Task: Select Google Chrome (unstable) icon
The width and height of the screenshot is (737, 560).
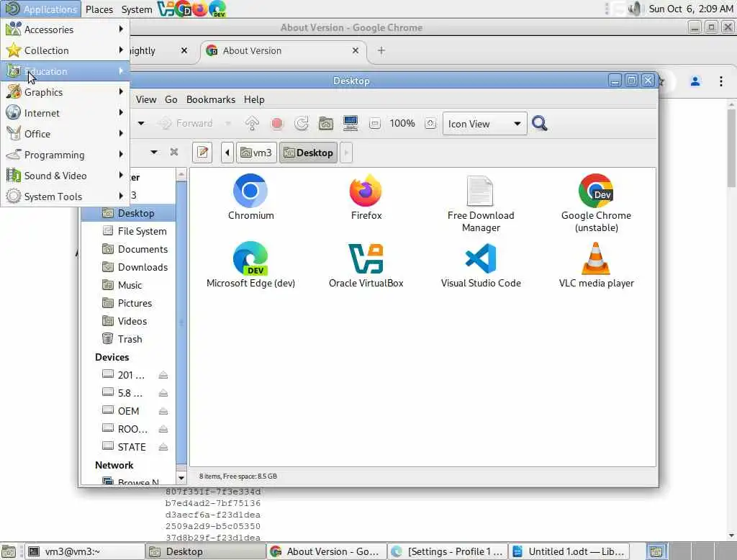Action: click(595, 204)
